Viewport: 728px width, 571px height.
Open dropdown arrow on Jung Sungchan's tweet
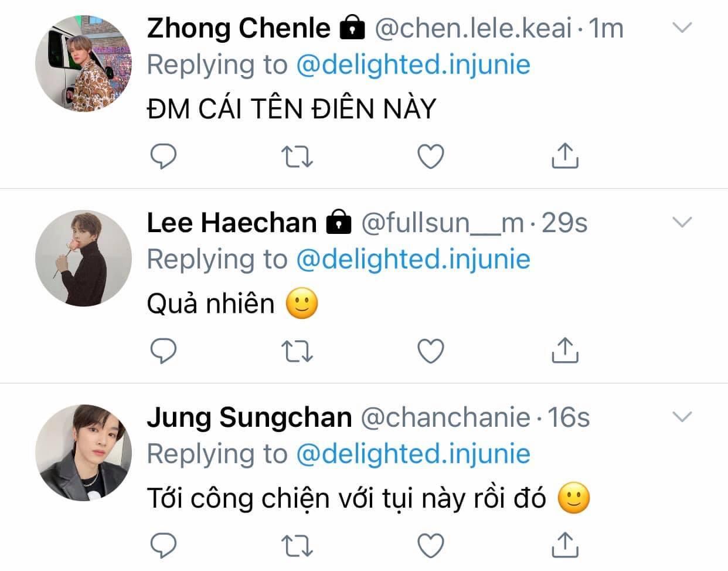click(x=682, y=417)
